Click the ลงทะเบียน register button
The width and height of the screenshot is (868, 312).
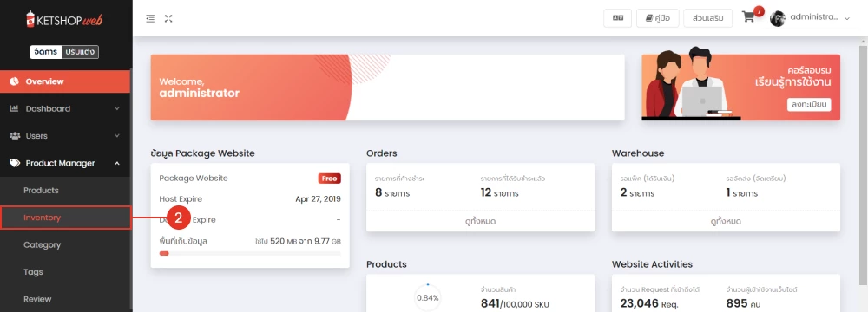point(809,105)
